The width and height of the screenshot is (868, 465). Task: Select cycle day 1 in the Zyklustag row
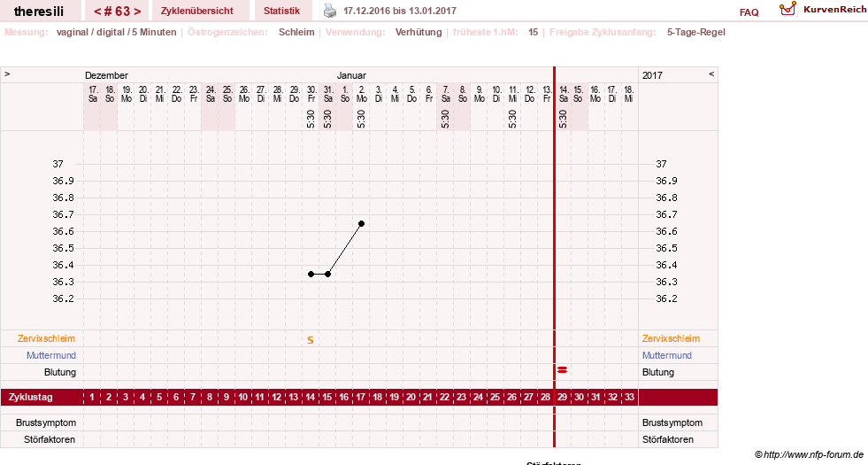pos(92,398)
